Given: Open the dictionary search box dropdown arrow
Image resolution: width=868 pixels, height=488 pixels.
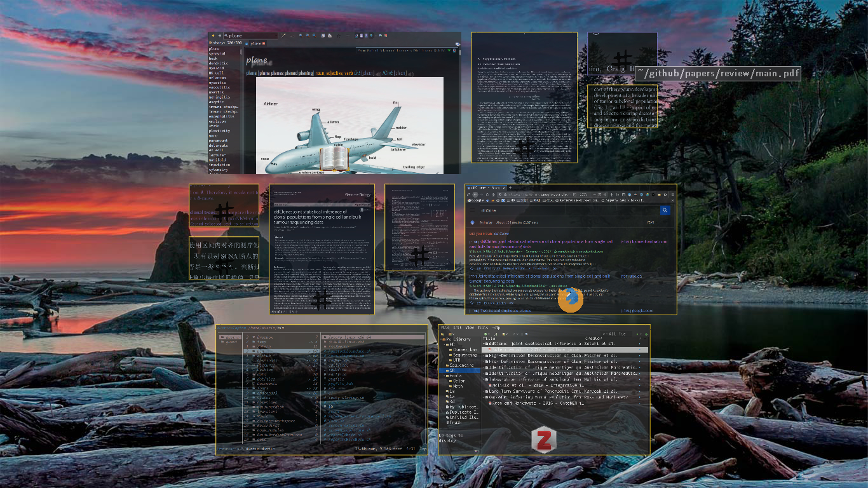Looking at the screenshot, I should tap(276, 36).
